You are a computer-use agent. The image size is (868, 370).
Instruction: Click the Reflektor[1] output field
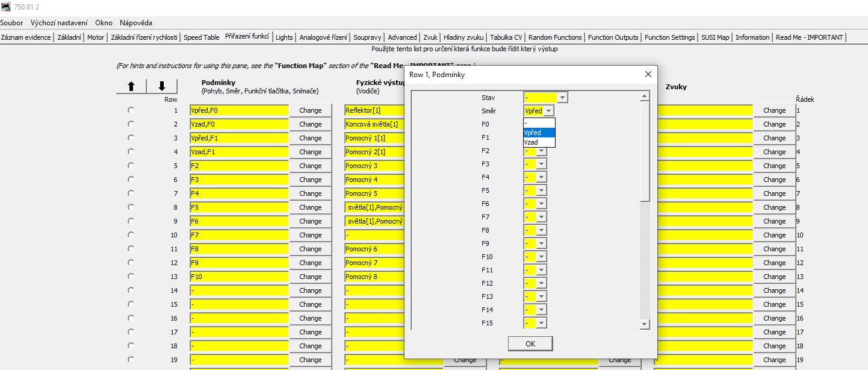[x=374, y=110]
